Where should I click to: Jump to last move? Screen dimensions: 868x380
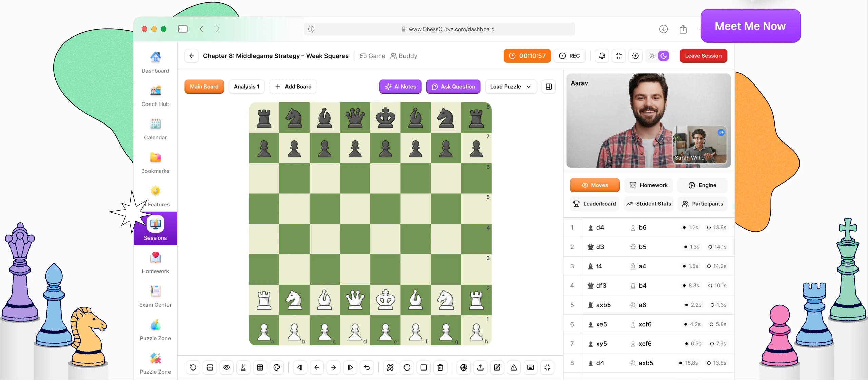350,367
